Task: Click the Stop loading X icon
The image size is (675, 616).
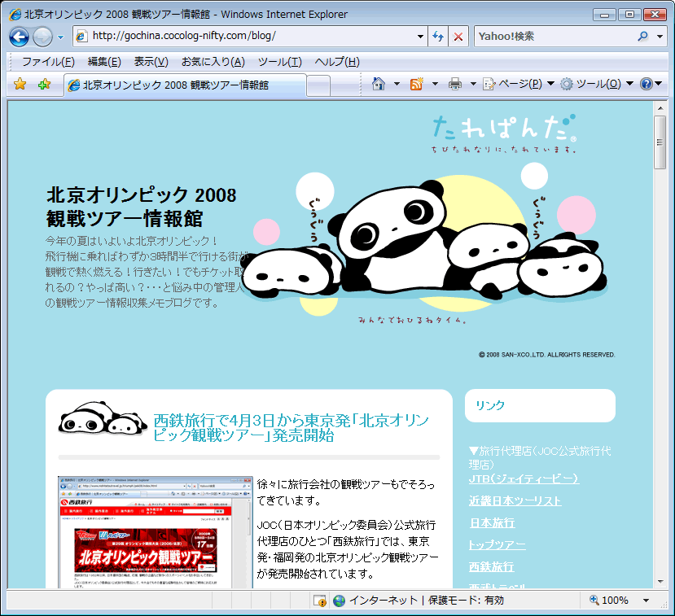Action: (x=458, y=37)
